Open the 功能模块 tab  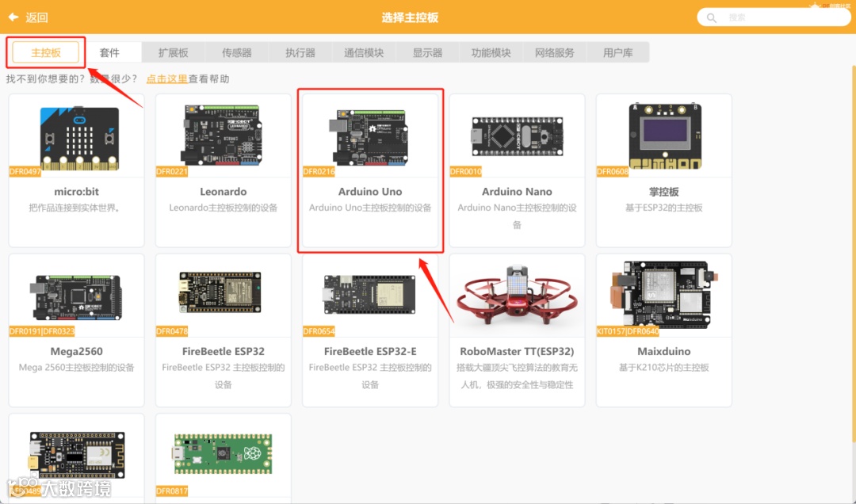pyautogui.click(x=491, y=52)
